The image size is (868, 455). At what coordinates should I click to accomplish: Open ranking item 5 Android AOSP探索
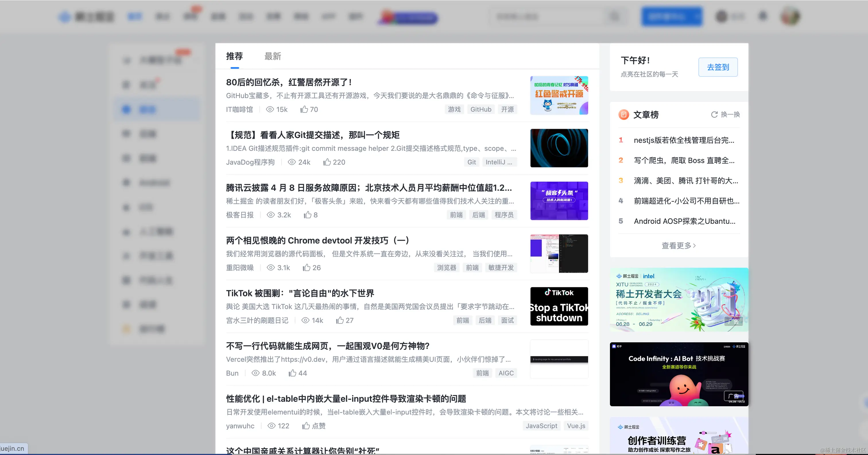point(684,221)
